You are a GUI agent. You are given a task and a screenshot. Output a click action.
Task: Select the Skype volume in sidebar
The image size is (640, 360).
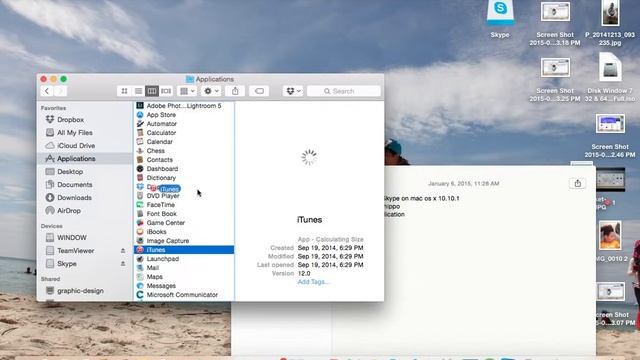click(x=67, y=264)
